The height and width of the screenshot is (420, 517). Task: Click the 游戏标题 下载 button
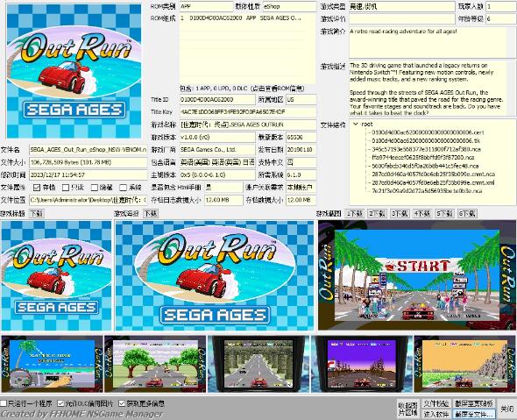(x=36, y=213)
